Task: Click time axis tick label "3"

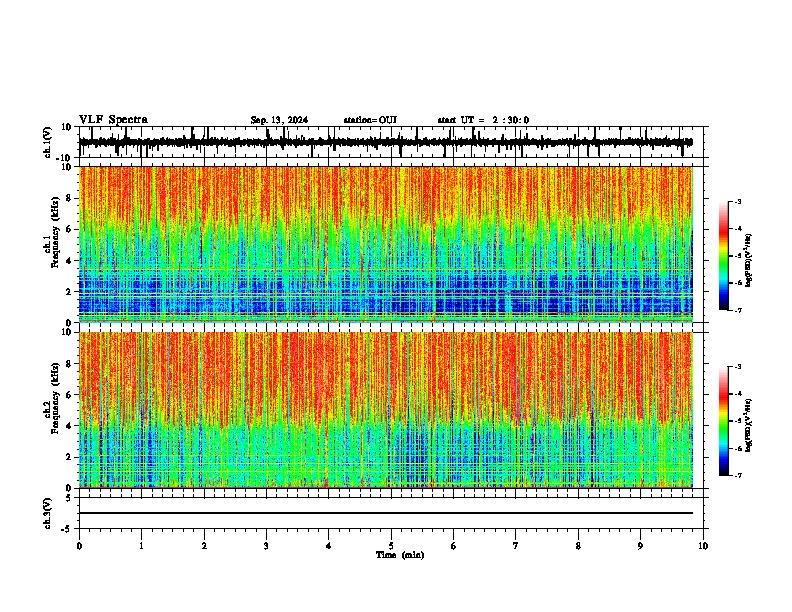Action: tap(266, 546)
